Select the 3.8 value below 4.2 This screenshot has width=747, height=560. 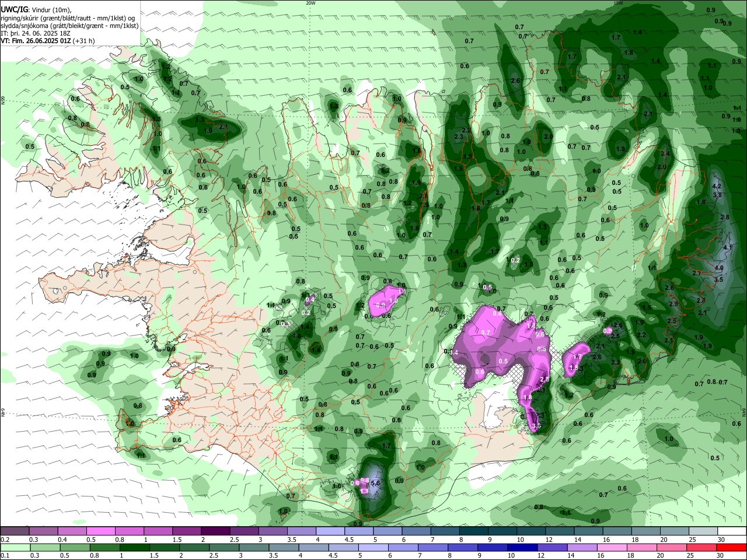click(x=717, y=195)
